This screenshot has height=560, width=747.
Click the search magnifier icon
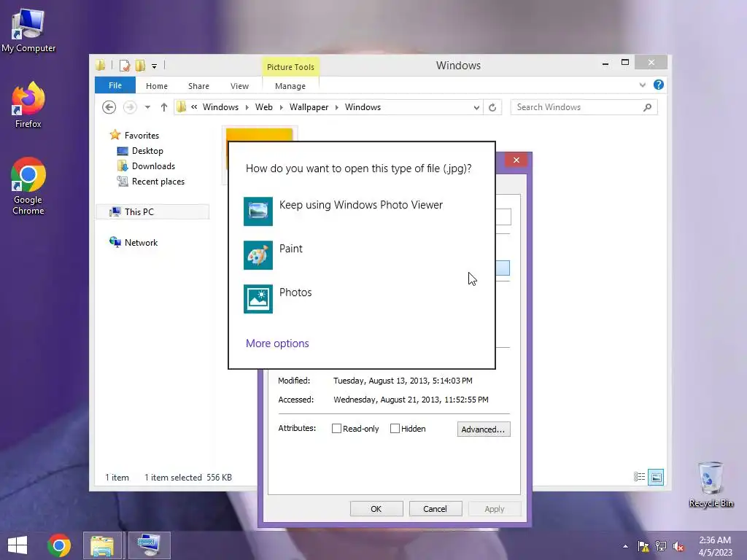click(647, 107)
